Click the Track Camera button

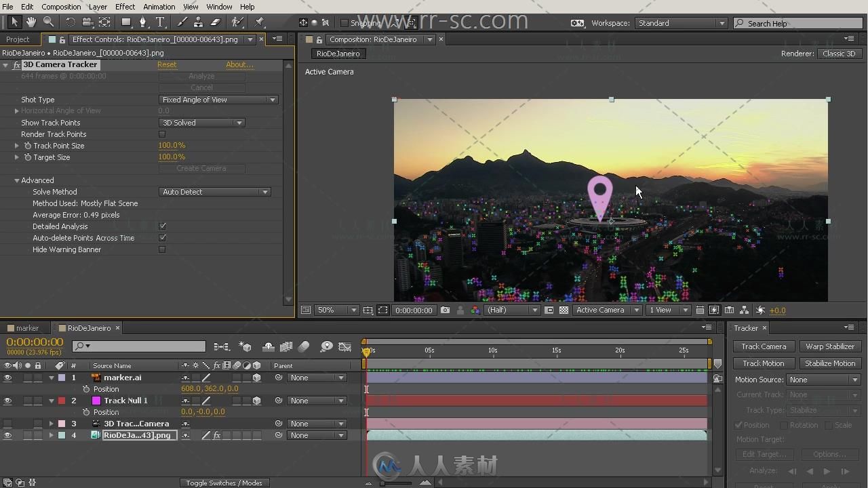pos(764,346)
